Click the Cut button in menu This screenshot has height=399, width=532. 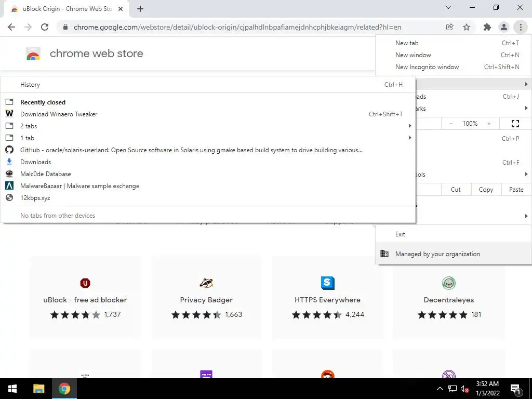[456, 190]
